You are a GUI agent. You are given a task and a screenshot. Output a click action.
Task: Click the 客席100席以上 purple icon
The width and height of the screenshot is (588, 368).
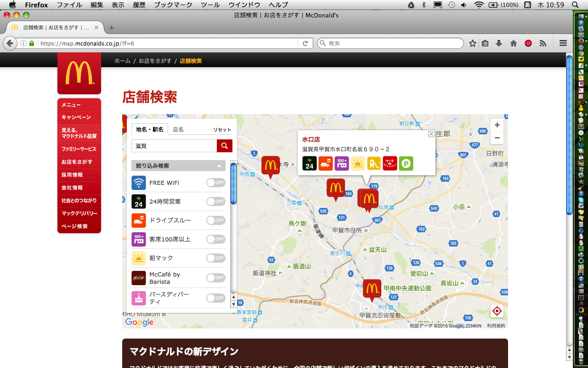[139, 239]
